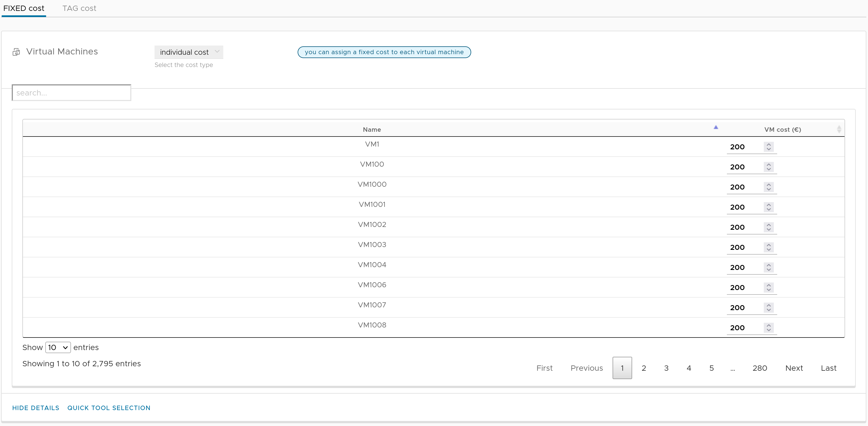Click the Virtual Machines icon

(x=16, y=52)
